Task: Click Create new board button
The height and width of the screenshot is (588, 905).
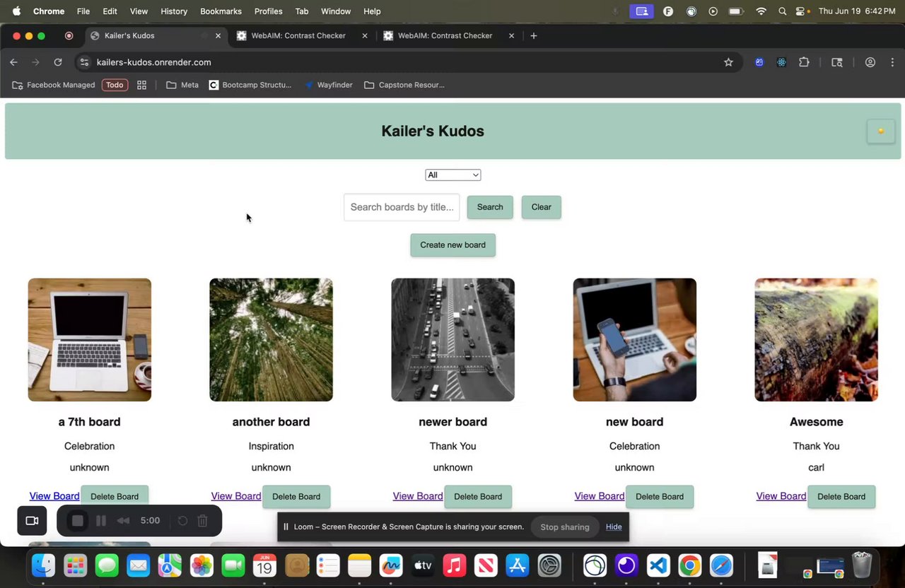Action: point(453,245)
